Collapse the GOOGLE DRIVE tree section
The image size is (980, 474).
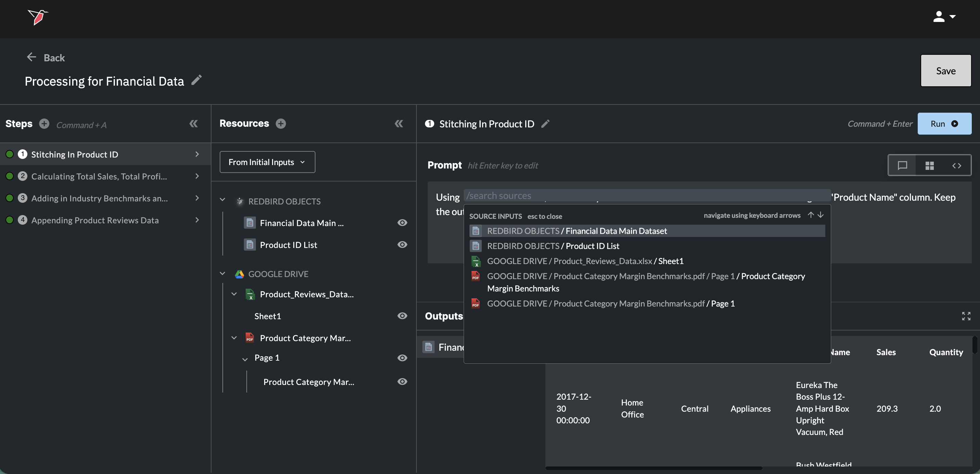click(222, 274)
